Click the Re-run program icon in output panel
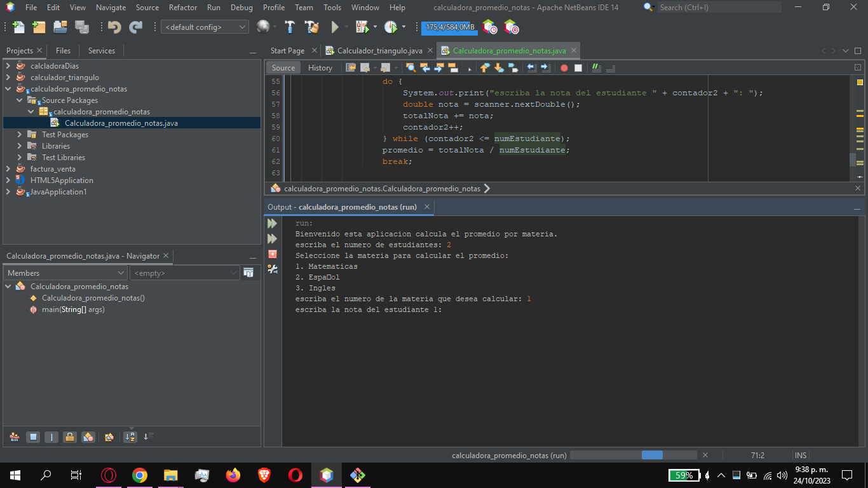This screenshot has height=488, width=868. point(272,223)
